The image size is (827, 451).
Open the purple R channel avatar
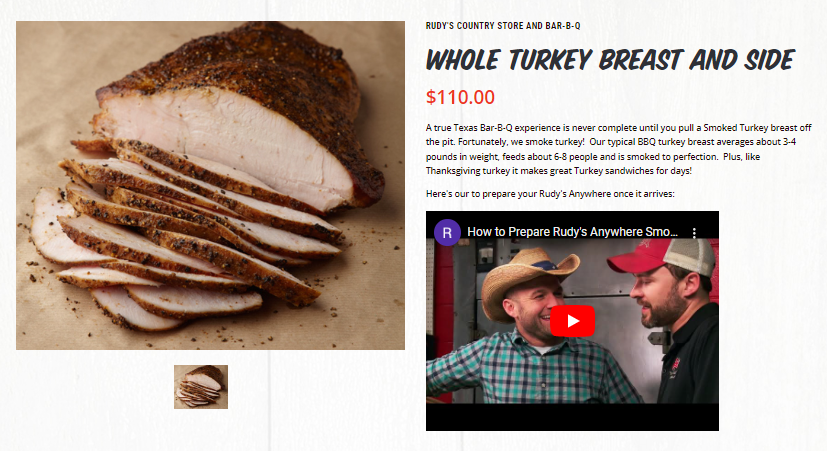click(447, 232)
